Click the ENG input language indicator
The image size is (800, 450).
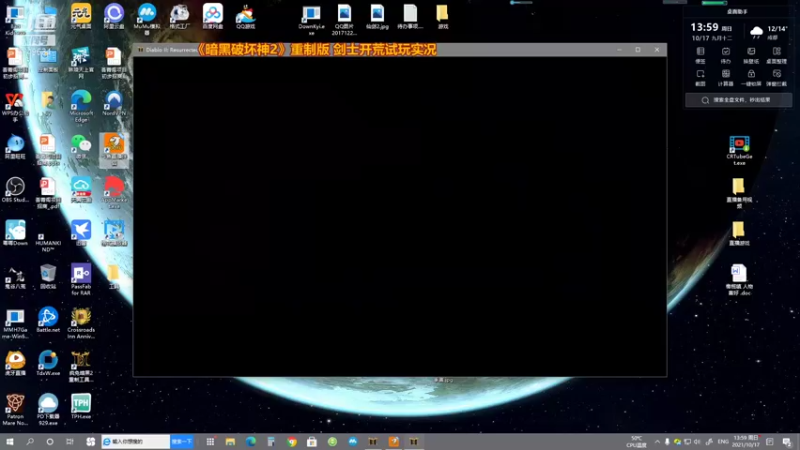[723, 442]
